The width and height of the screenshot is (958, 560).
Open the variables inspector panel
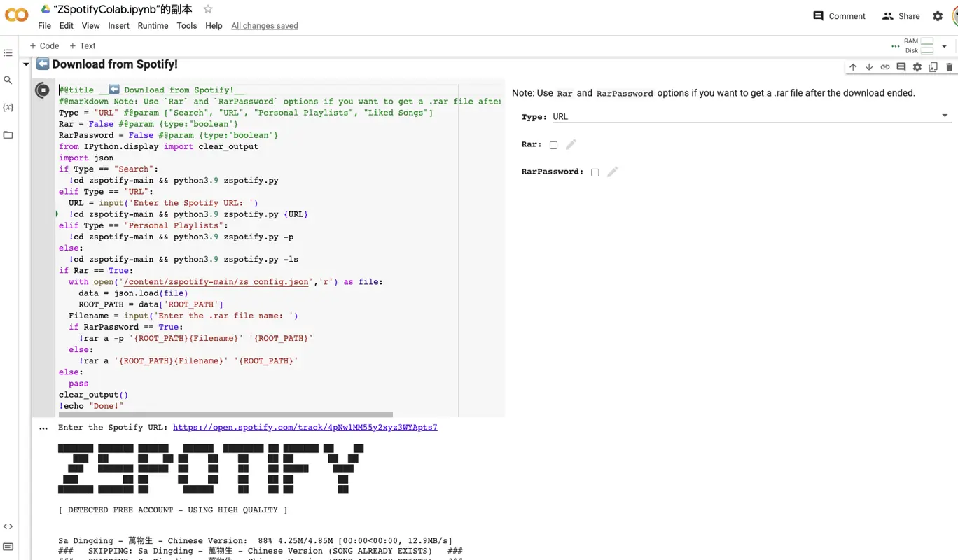(8, 108)
